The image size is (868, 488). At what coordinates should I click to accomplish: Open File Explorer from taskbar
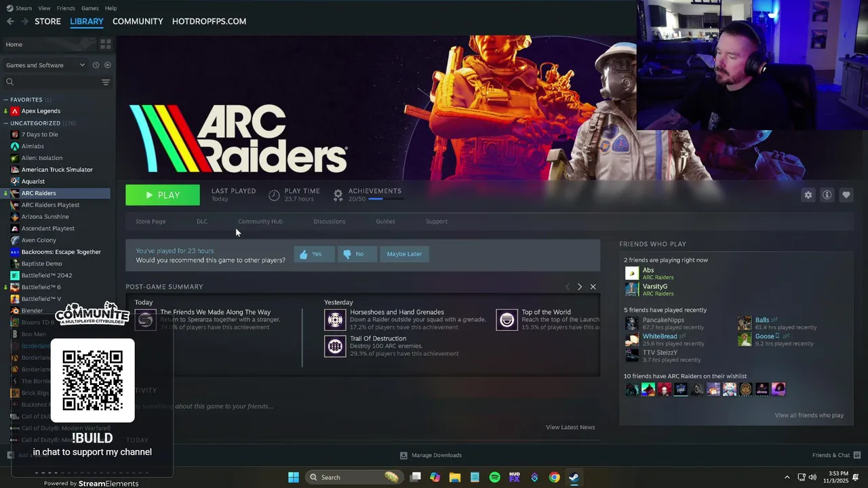click(455, 477)
